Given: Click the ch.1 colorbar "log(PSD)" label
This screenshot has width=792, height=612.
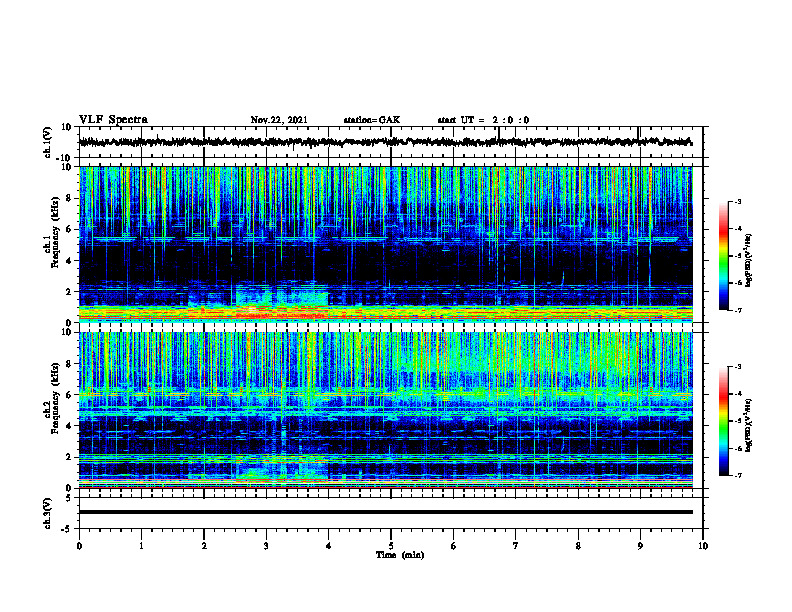Looking at the screenshot, I should click(749, 260).
